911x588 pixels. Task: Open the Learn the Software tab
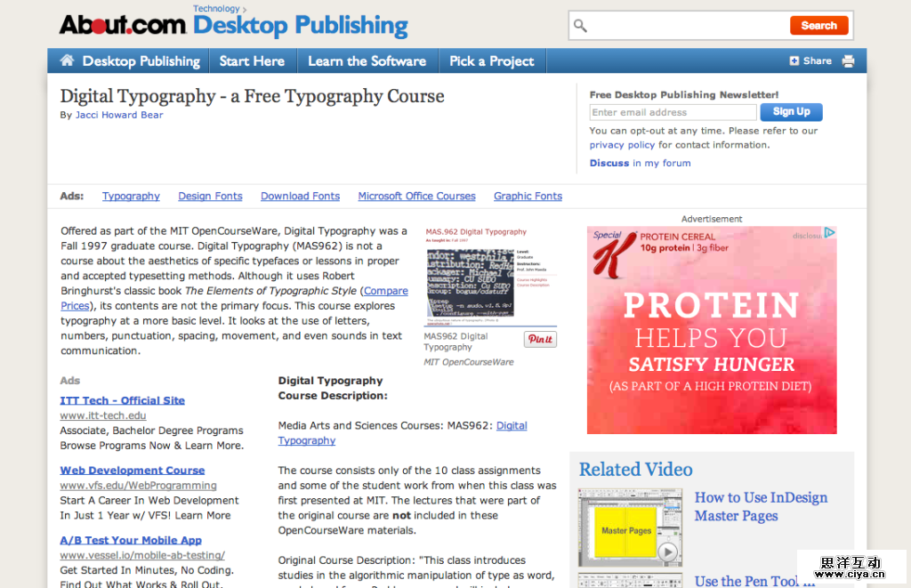click(x=367, y=61)
